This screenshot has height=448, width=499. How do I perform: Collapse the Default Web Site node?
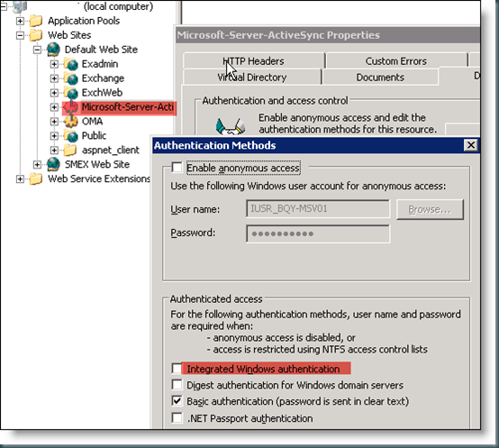(x=37, y=50)
